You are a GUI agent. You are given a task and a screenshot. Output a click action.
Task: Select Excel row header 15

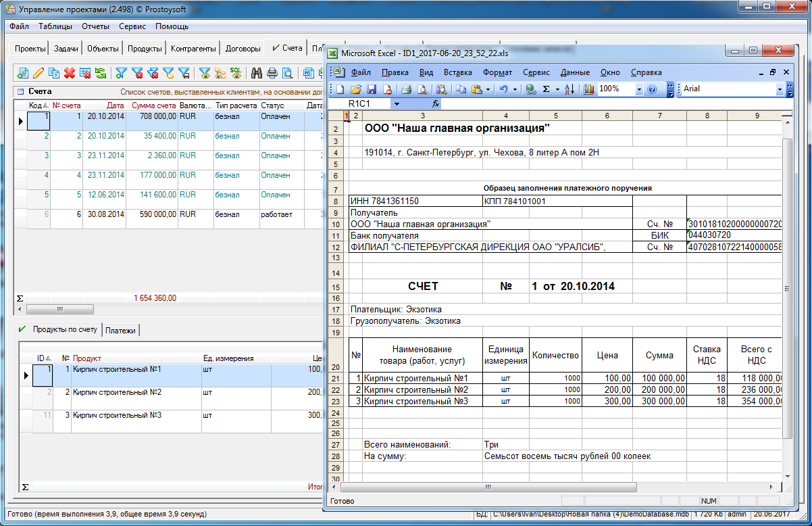click(x=335, y=287)
